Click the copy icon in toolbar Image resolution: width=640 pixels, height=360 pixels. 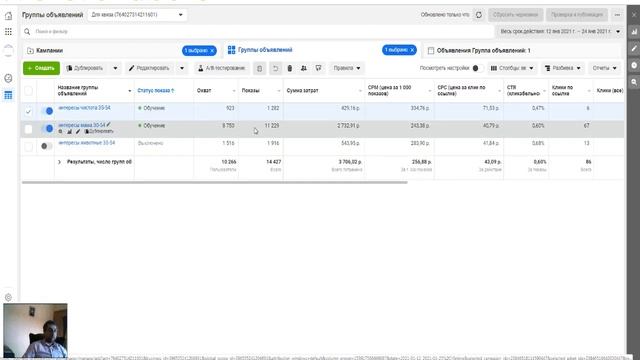(259, 68)
